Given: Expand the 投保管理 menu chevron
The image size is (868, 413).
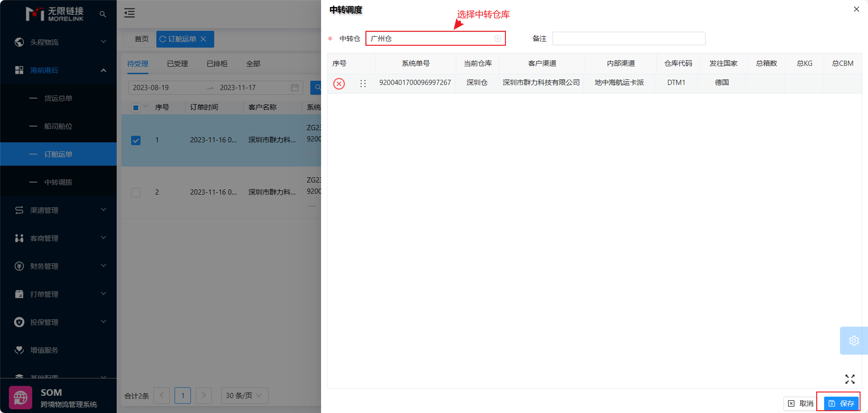Looking at the screenshot, I should [x=104, y=322].
